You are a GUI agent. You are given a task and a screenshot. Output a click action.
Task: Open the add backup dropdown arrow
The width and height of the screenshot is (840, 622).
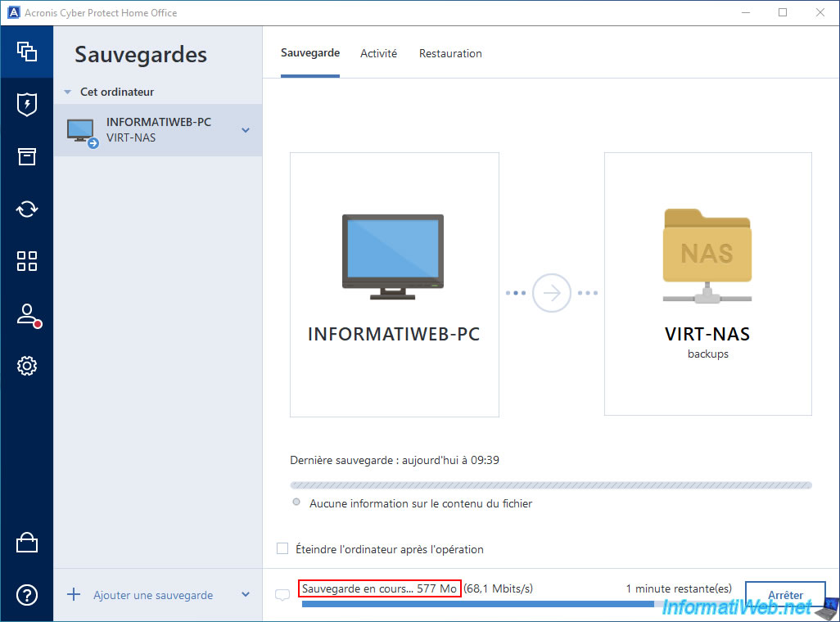246,595
